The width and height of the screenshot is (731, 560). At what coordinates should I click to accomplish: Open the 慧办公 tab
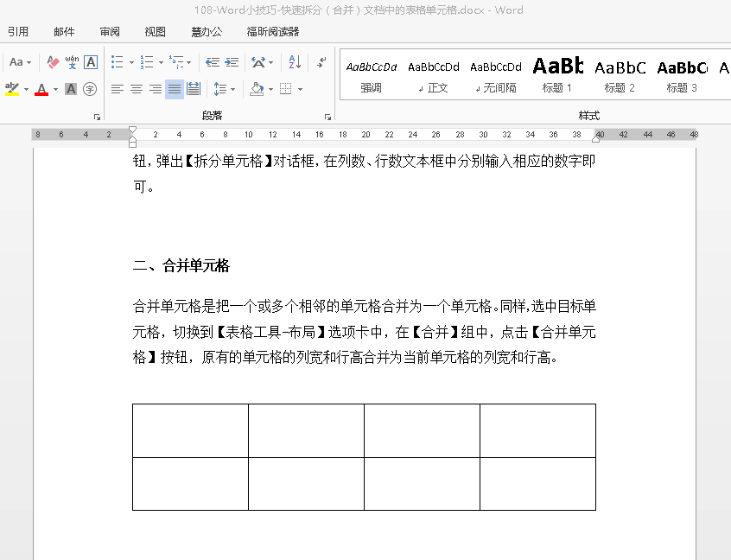207,32
